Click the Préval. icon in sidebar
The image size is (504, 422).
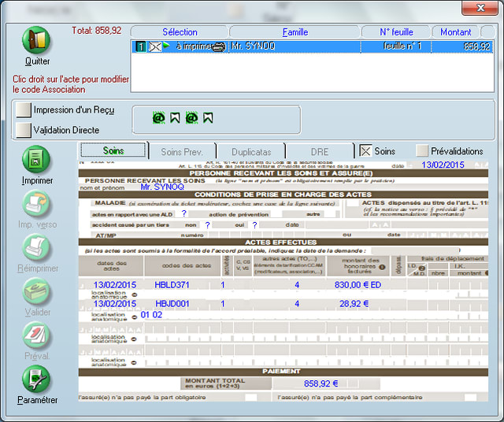tap(37, 335)
